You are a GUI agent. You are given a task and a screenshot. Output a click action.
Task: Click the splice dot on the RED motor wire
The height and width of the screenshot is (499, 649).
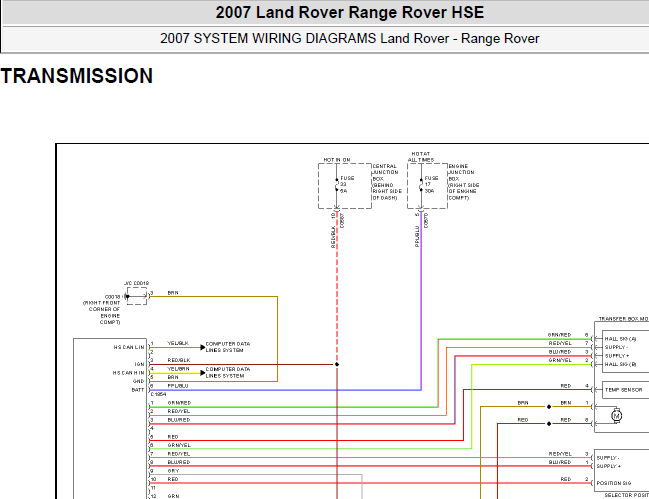point(549,424)
